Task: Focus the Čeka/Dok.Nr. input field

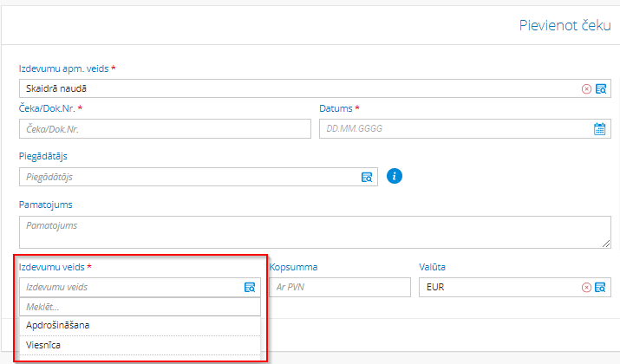Action: pyautogui.click(x=165, y=129)
